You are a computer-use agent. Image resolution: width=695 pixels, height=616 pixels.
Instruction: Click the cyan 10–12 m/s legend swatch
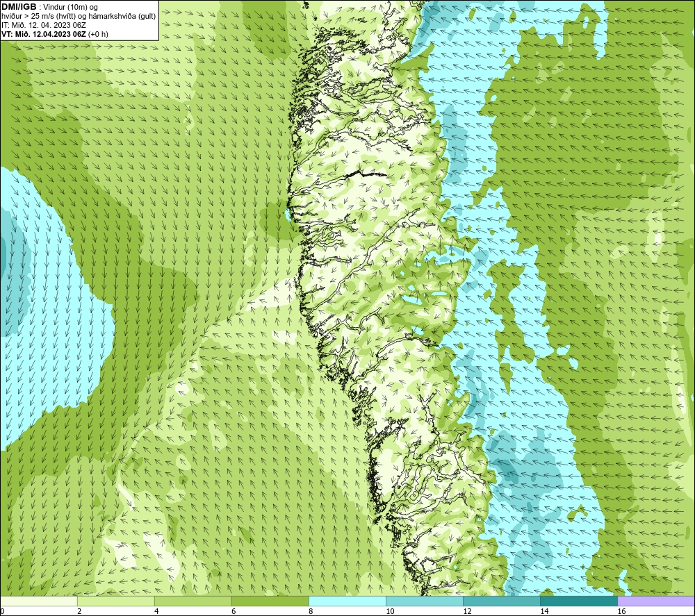[x=425, y=601]
